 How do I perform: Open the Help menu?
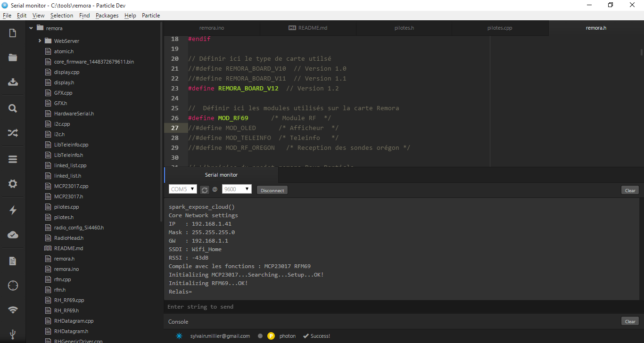pos(130,16)
